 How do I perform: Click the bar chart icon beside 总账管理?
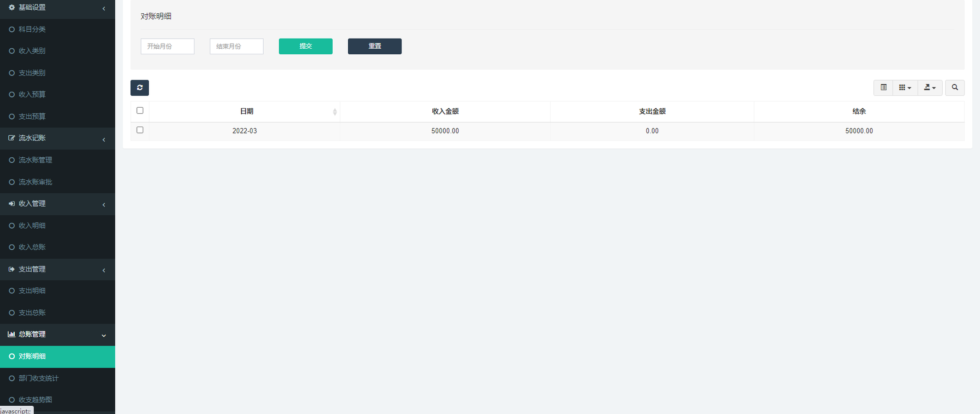pos(11,334)
